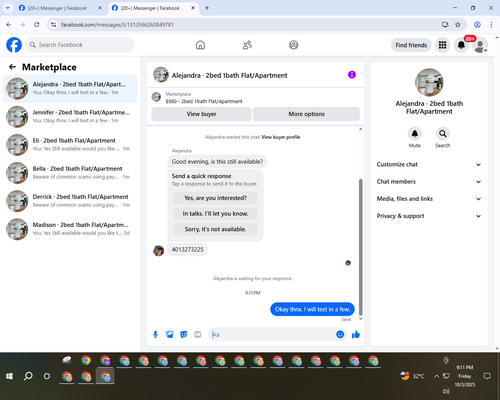Show hidden system tray icons

point(436,376)
